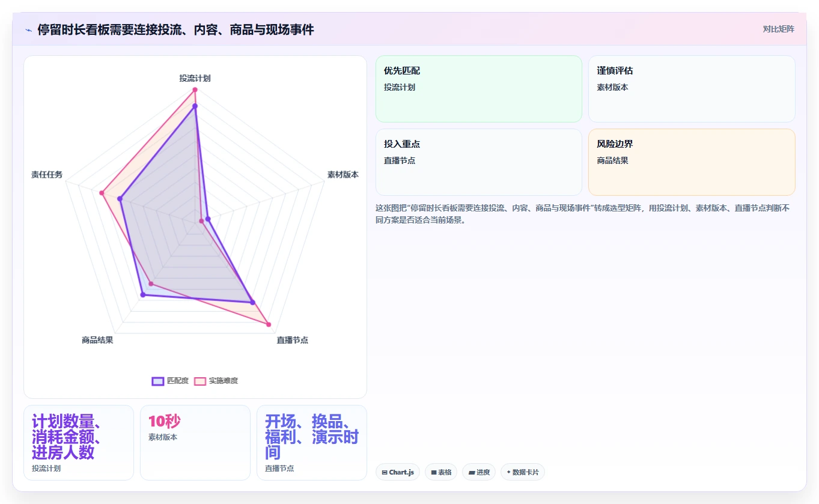
Task: Click the 商品结果 radar axis label
Action: tap(97, 340)
